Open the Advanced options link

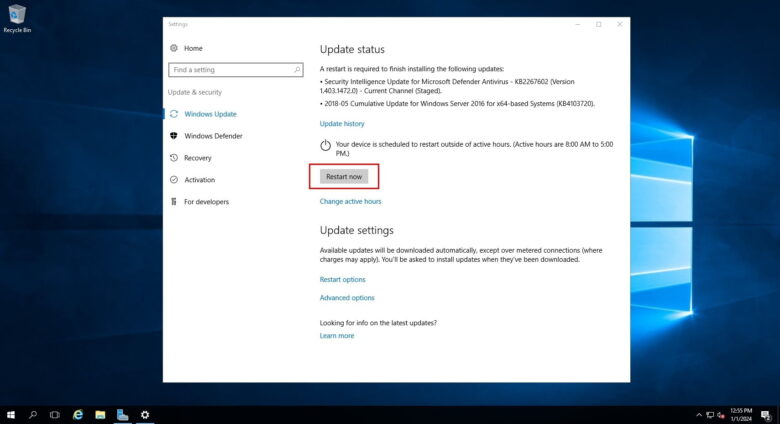click(347, 298)
